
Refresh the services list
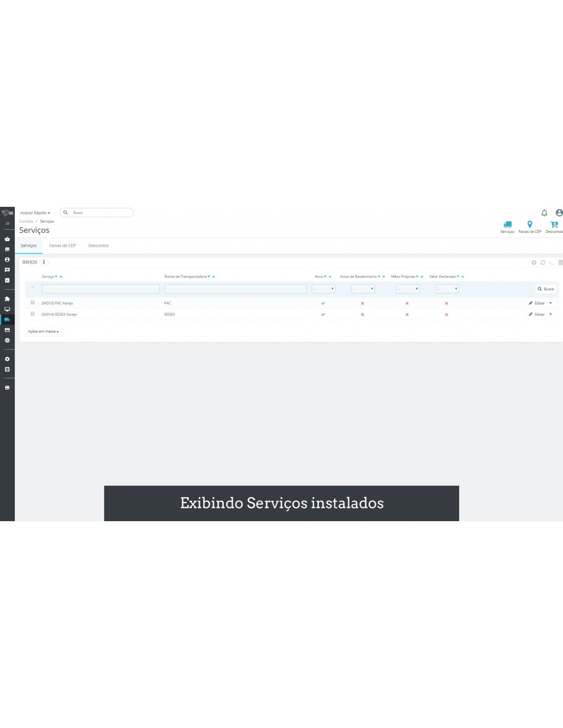tap(543, 263)
